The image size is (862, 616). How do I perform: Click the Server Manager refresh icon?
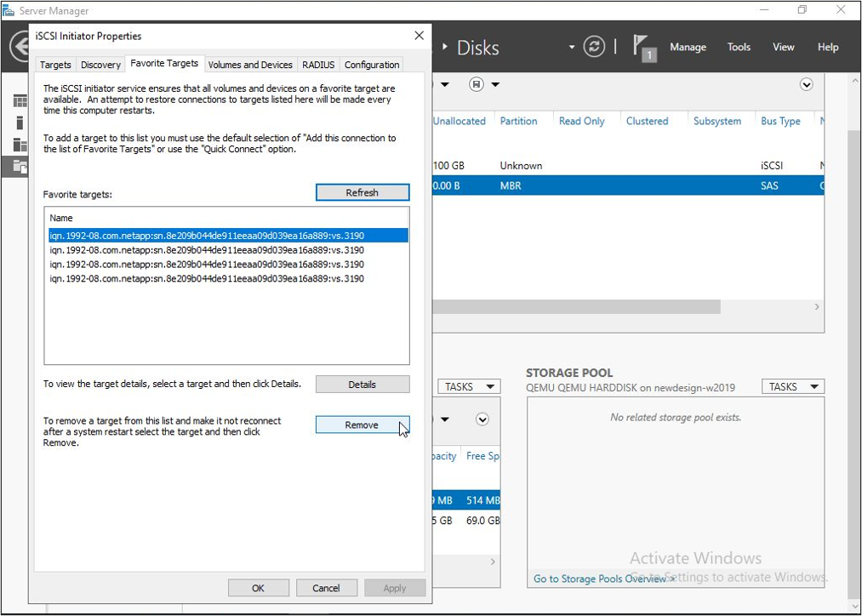[x=594, y=47]
